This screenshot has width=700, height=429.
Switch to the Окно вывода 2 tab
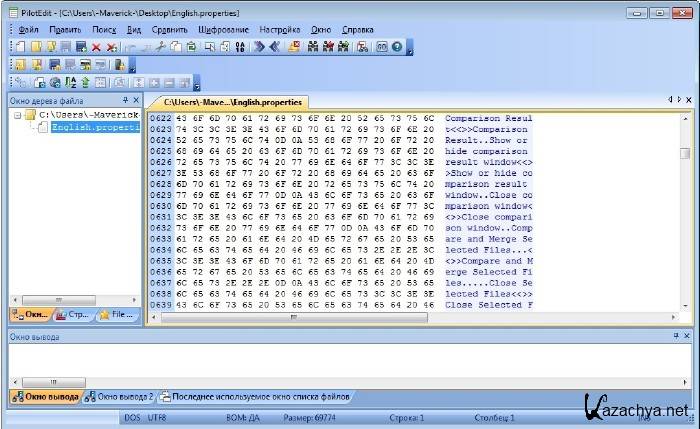(x=119, y=397)
